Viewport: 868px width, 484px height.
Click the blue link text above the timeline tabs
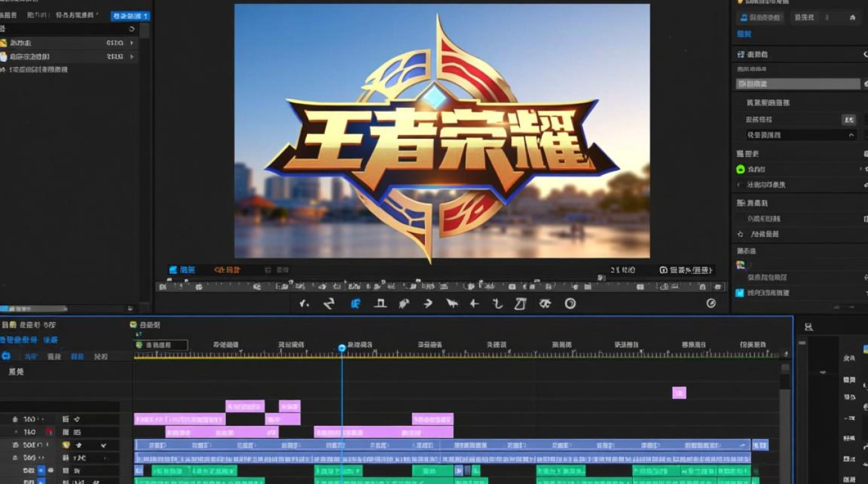29,339
